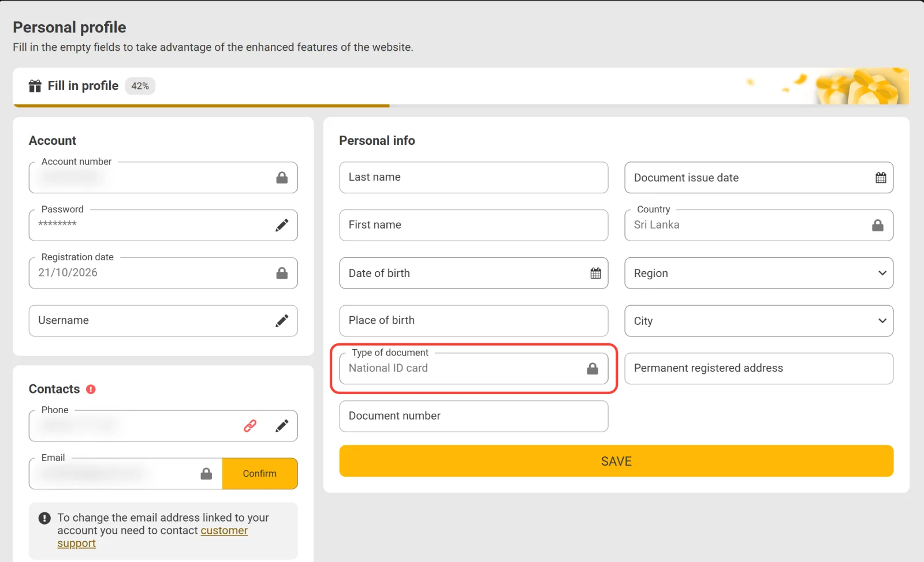Click the red warning icon next to Contacts
The height and width of the screenshot is (562, 924).
pyautogui.click(x=91, y=389)
